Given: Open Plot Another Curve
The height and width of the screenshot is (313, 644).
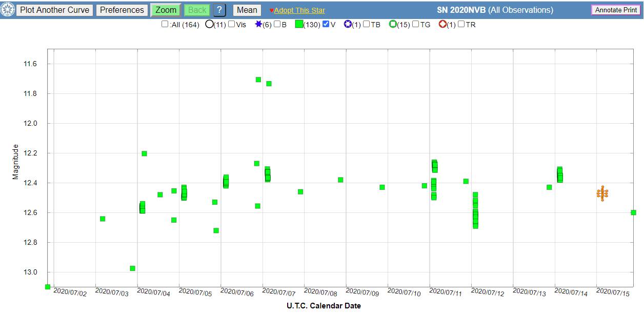Looking at the screenshot, I should 54,10.
